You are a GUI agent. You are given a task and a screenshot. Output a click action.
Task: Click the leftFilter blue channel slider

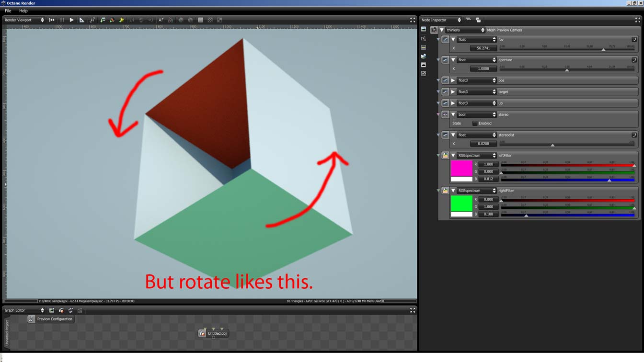click(568, 179)
